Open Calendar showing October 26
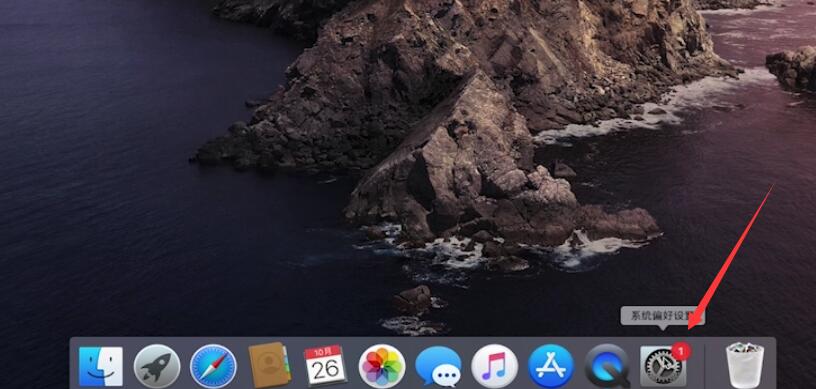Screen dimensions: 816x389 pos(325,365)
